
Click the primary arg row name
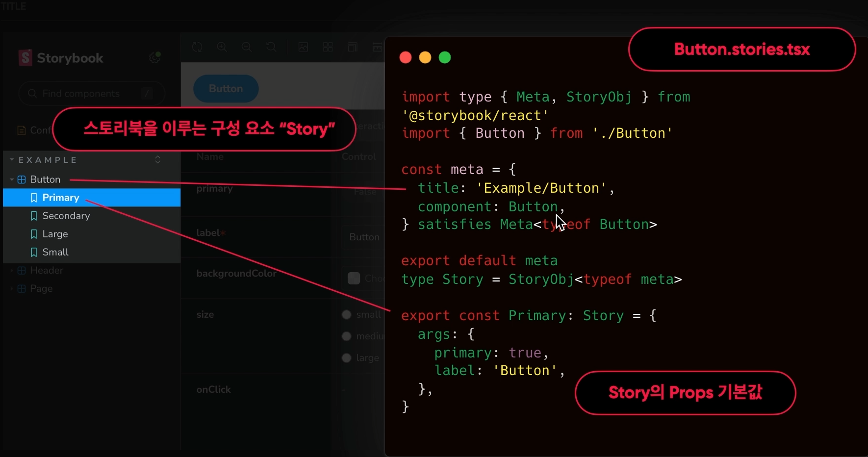[214, 188]
